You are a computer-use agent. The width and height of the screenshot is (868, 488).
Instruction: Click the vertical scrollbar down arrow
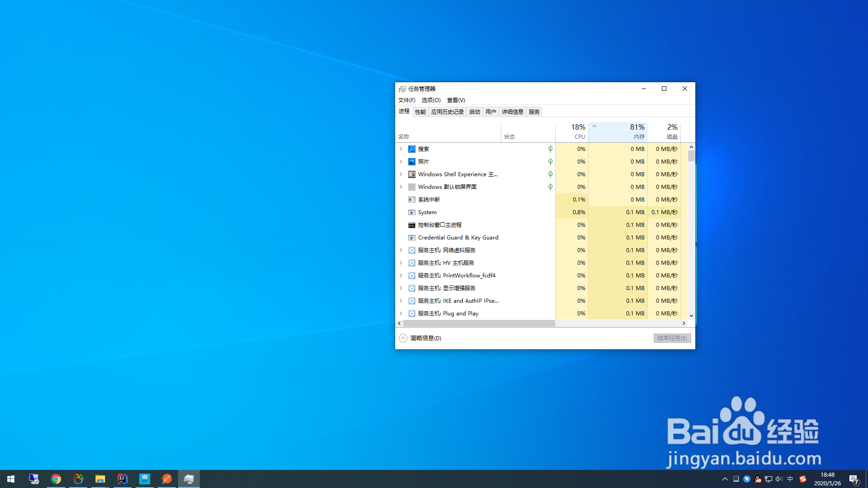point(691,316)
